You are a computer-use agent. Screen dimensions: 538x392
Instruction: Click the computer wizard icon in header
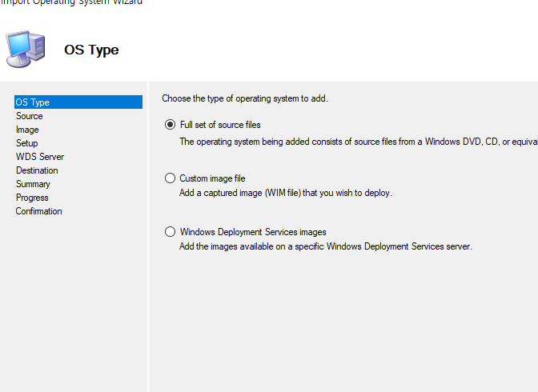(x=26, y=49)
